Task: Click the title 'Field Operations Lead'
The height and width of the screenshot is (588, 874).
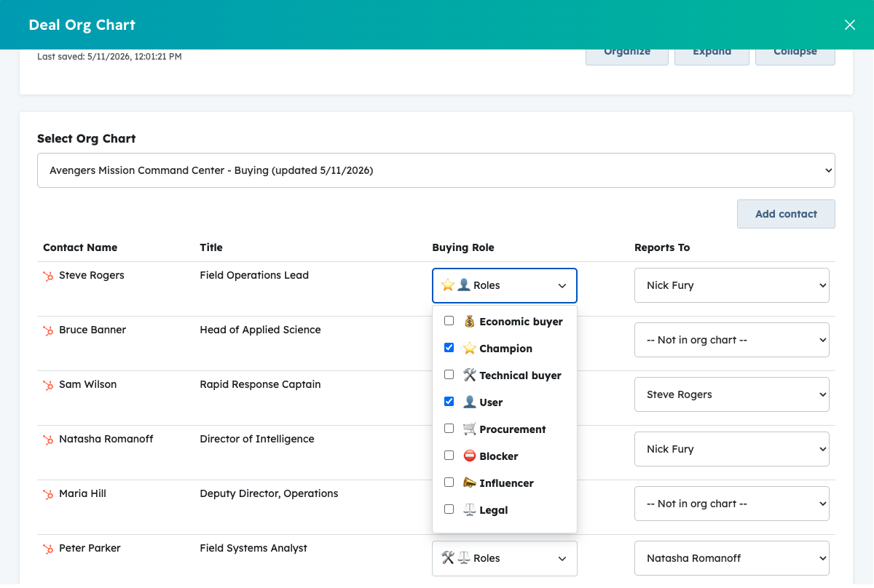Action: tap(254, 275)
